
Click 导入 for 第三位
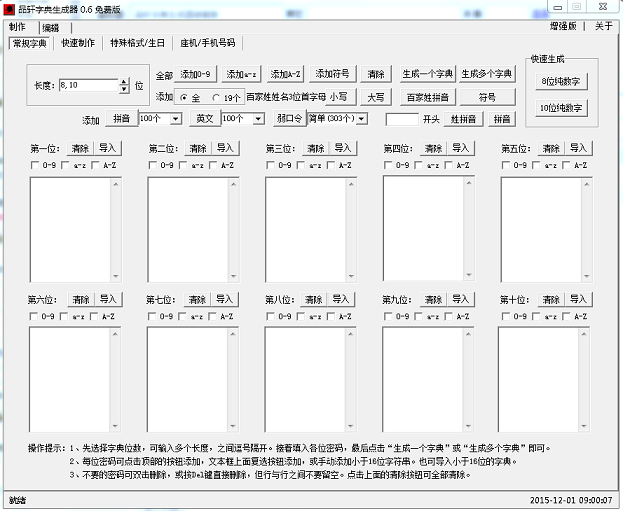(x=342, y=148)
